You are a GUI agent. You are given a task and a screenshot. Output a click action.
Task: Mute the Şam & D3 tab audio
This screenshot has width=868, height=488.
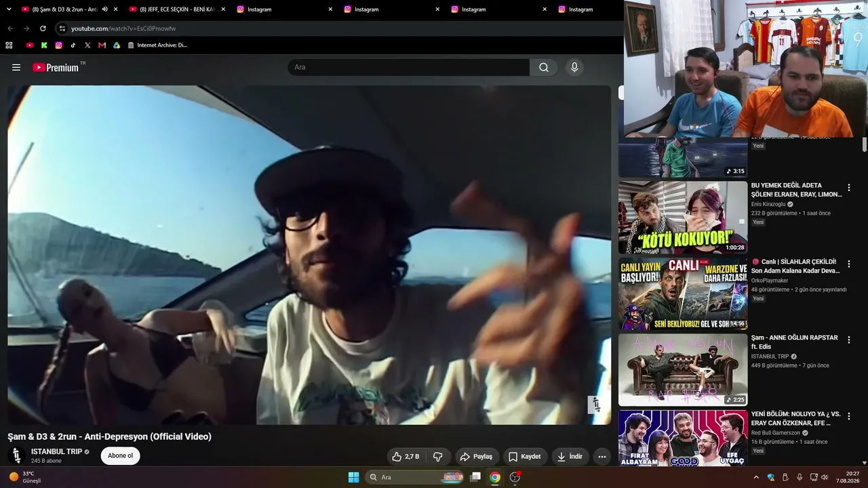click(x=104, y=9)
